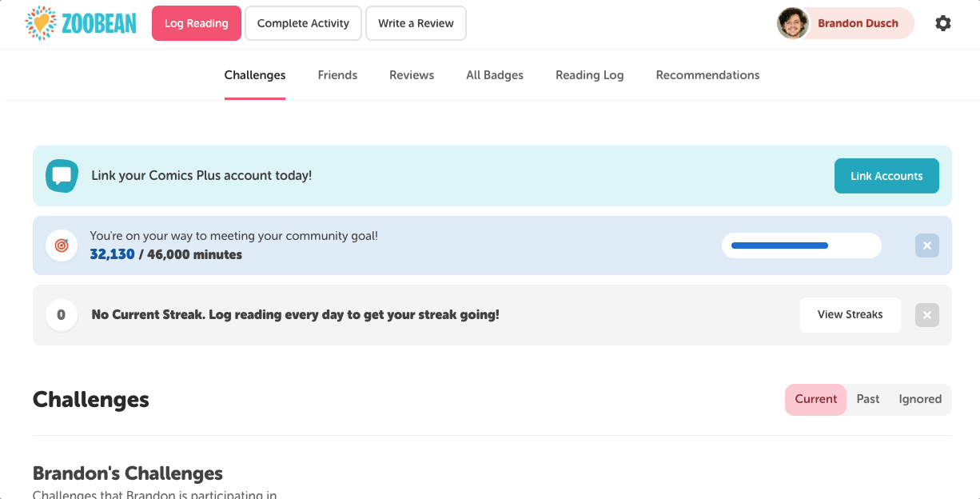Open View Streaks
This screenshot has height=499, width=980.
(851, 315)
